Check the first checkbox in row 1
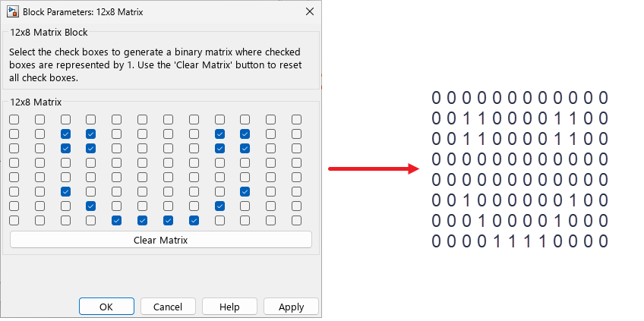Image resolution: width=644 pixels, height=321 pixels. click(14, 120)
